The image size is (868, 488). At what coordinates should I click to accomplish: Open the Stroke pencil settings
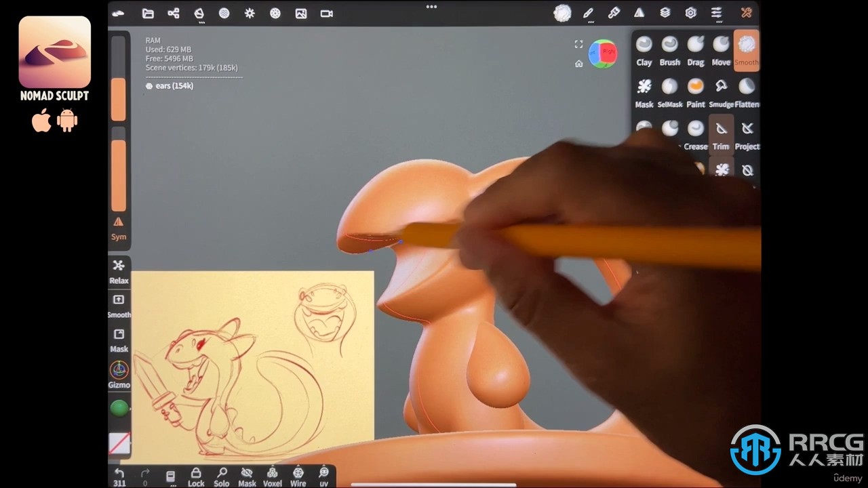(588, 13)
